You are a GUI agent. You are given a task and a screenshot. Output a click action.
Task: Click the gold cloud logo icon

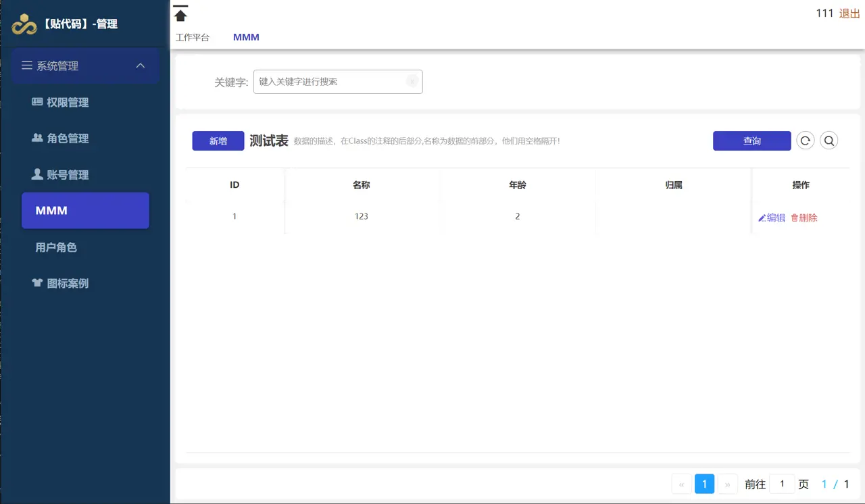coord(24,24)
